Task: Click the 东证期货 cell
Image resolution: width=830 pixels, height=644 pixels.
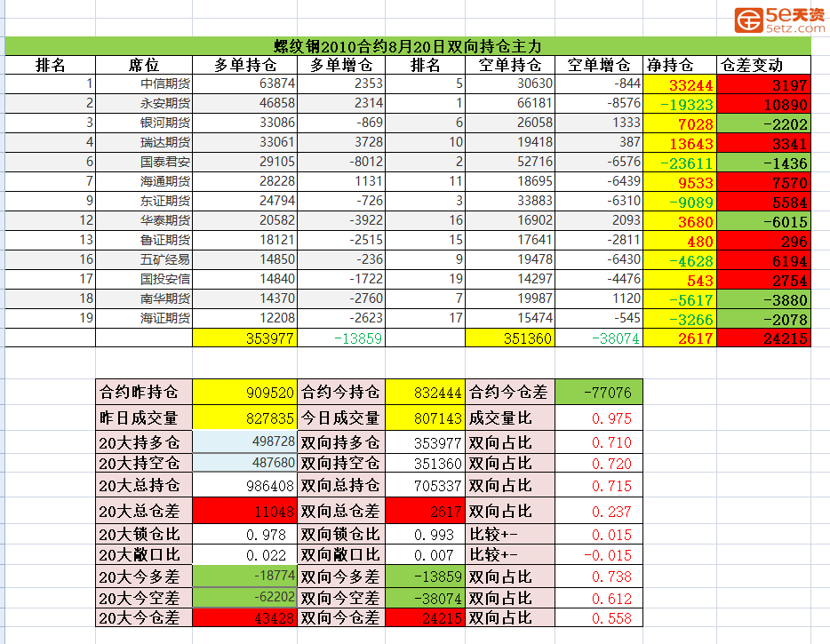Action: pos(144,202)
